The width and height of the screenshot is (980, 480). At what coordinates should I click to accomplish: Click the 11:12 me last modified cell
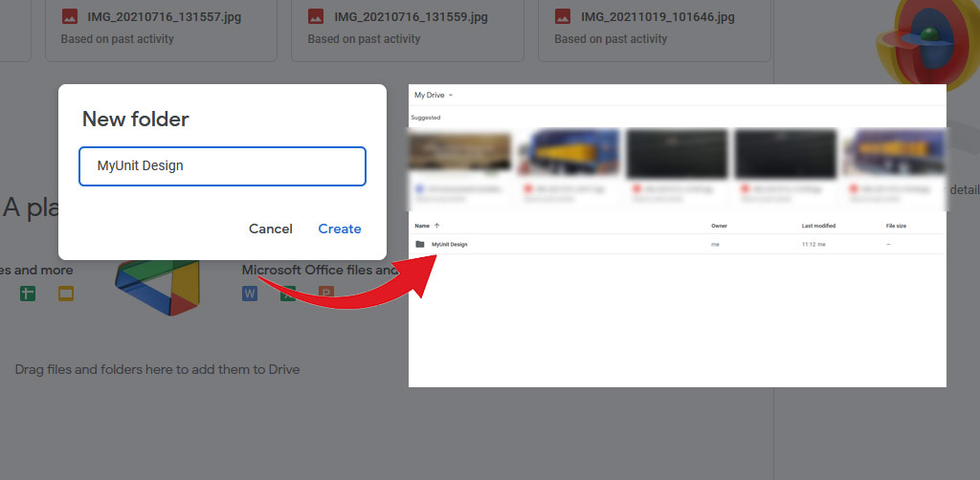coord(813,245)
